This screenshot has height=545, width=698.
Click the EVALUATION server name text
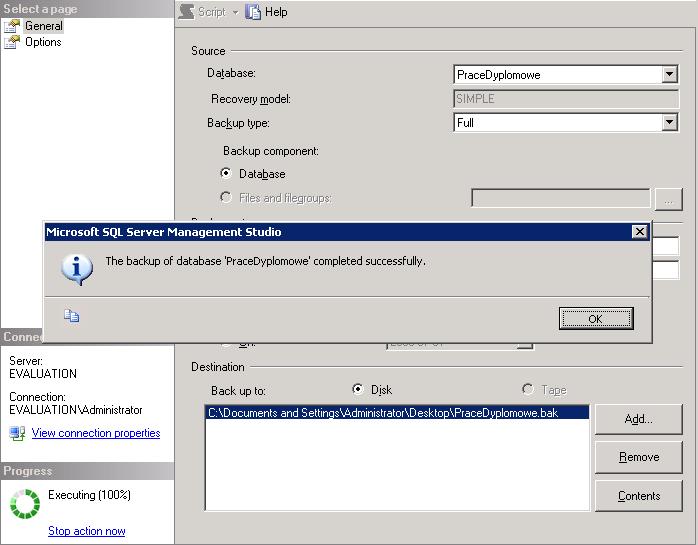tap(43, 374)
